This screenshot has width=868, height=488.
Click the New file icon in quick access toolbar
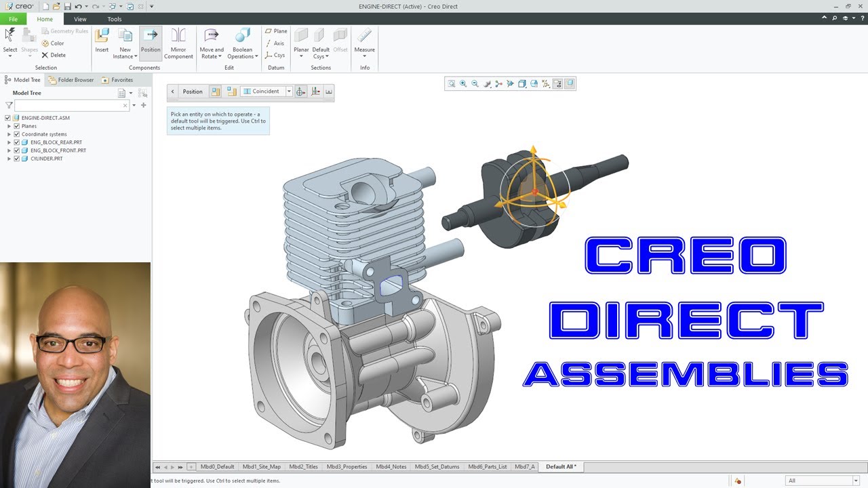pos(46,6)
